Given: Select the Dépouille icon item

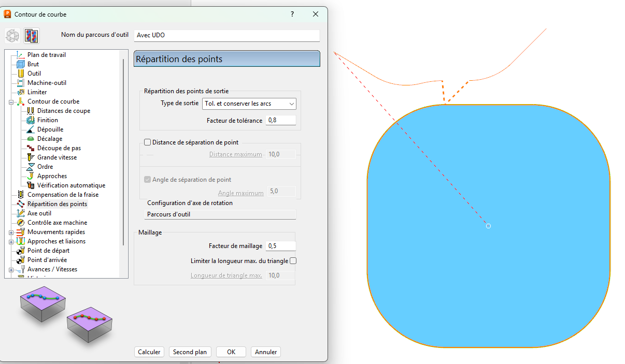Looking at the screenshot, I should click(x=31, y=129).
